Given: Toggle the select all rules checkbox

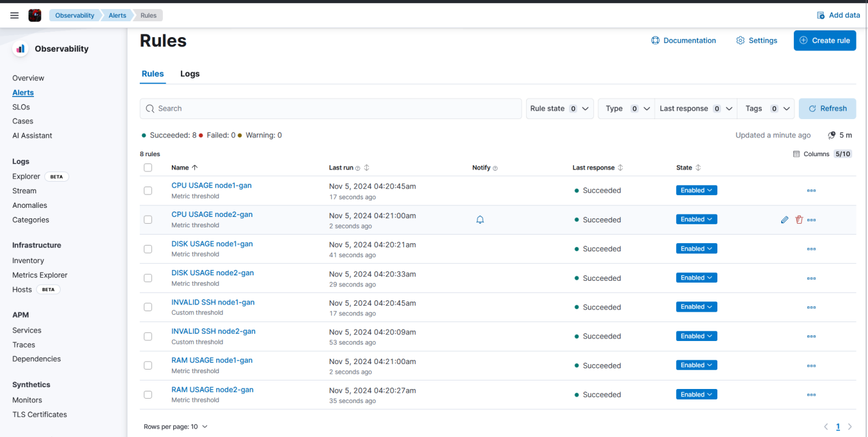Looking at the screenshot, I should coord(148,168).
